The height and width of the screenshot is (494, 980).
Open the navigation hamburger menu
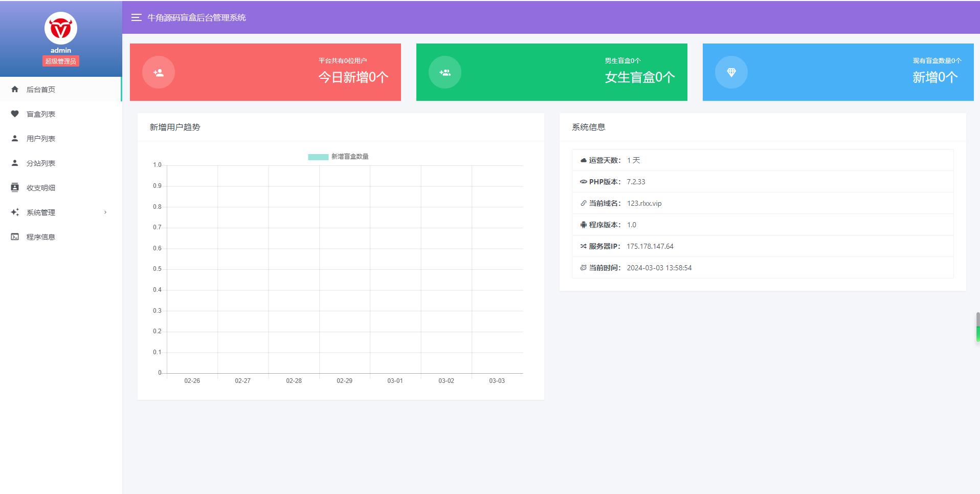tap(136, 17)
